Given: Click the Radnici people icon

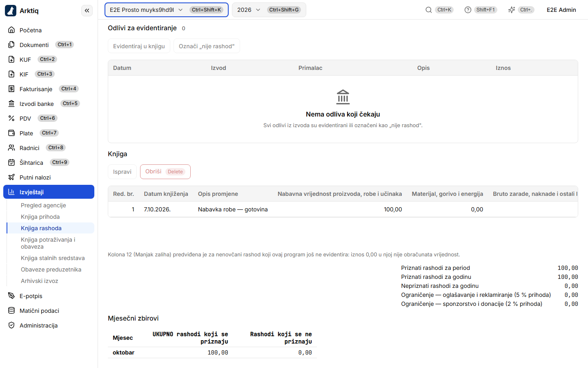Looking at the screenshot, I should pyautogui.click(x=11, y=148).
